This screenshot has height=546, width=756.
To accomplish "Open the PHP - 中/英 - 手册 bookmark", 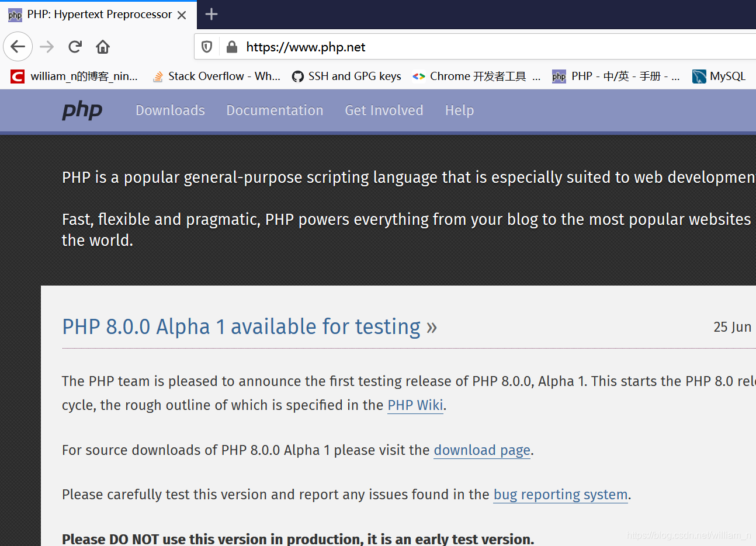I will coord(616,76).
